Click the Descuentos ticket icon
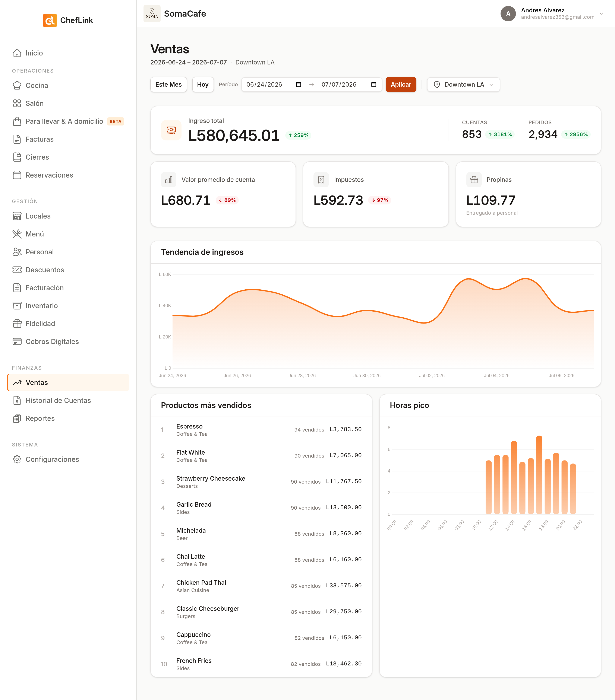Screen dimensions: 615x700 click(17, 270)
